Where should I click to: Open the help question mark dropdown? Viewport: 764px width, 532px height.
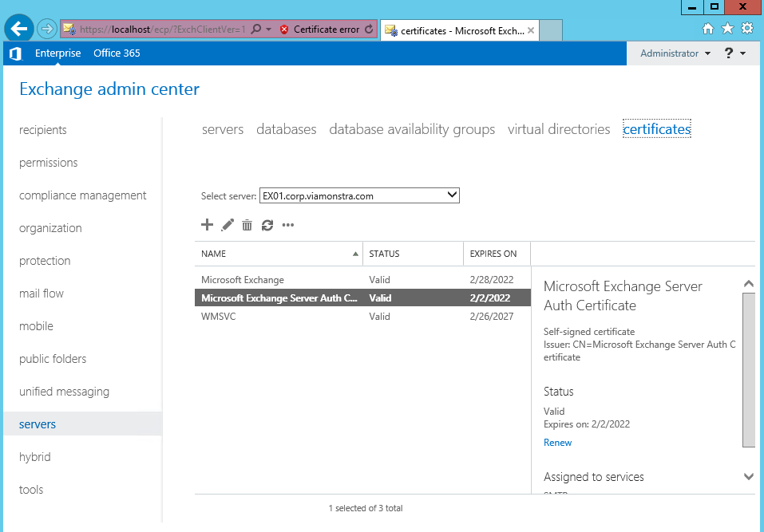[x=734, y=53]
